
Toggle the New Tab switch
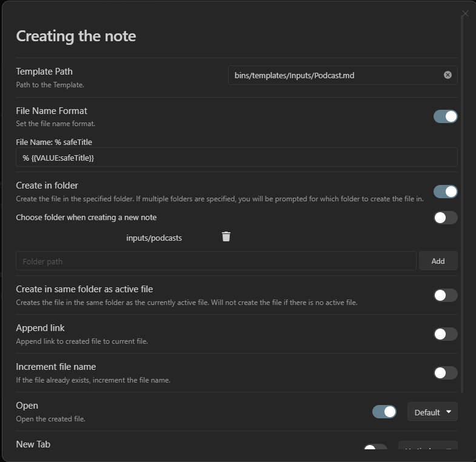375,449
